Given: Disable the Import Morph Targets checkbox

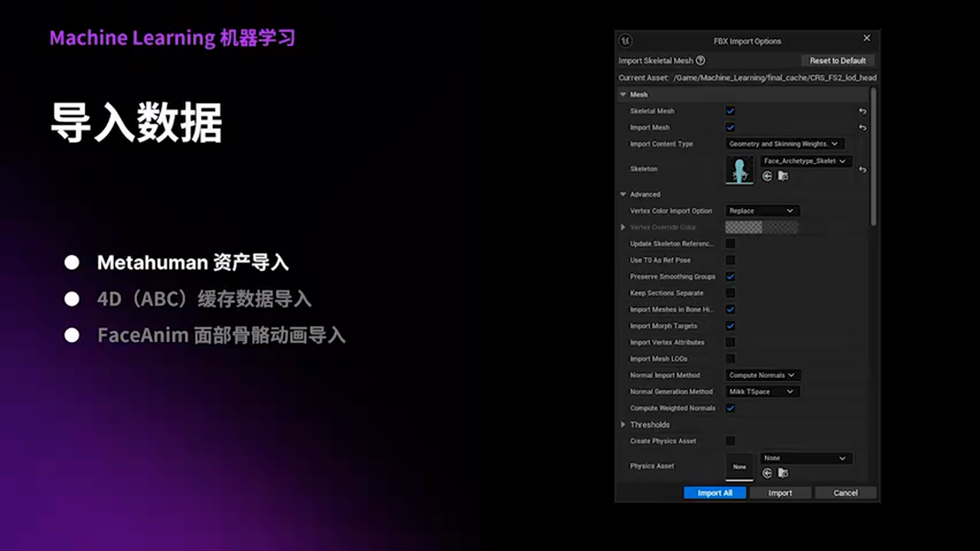Looking at the screenshot, I should [x=730, y=325].
